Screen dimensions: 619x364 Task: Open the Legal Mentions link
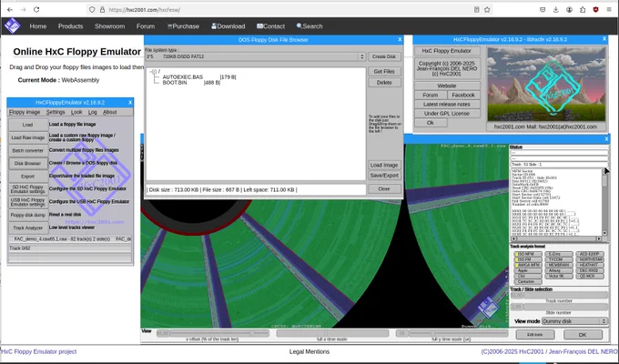[x=309, y=351]
